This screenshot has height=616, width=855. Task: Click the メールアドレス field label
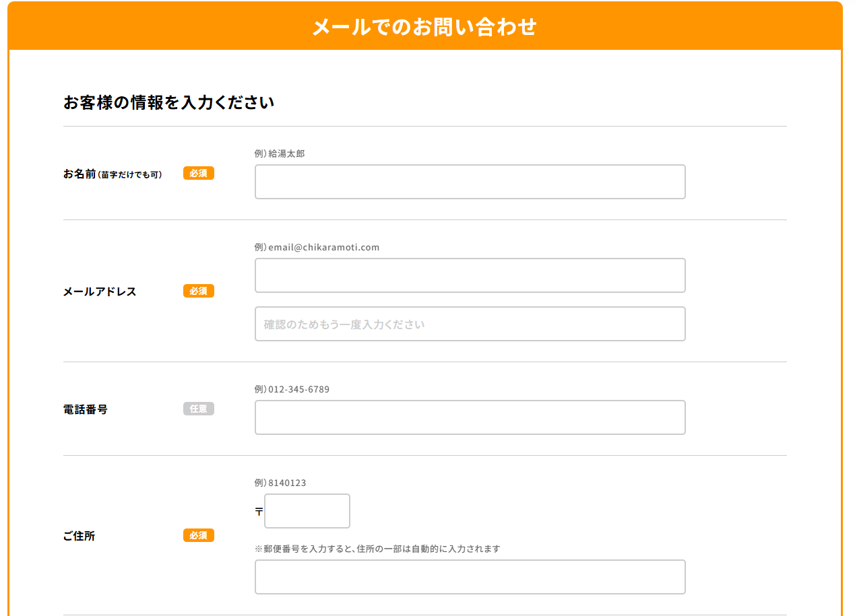(100, 292)
